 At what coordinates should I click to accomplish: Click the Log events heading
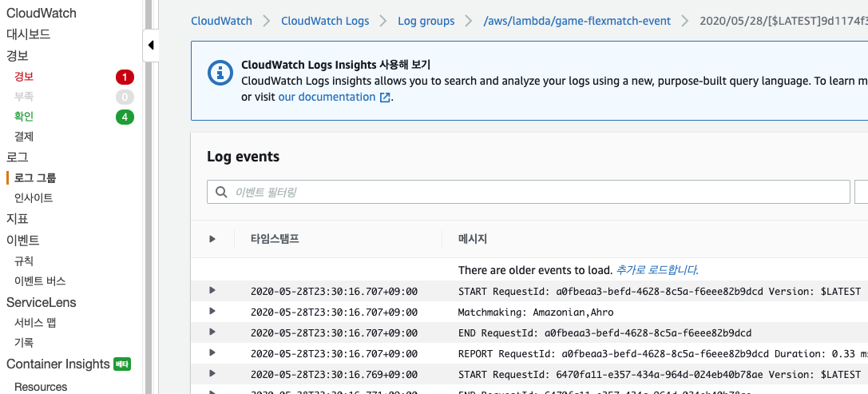coord(243,157)
